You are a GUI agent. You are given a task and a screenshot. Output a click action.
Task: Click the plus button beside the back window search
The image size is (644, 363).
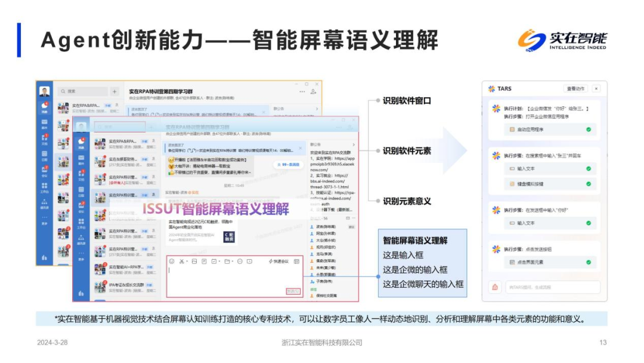[x=114, y=91]
